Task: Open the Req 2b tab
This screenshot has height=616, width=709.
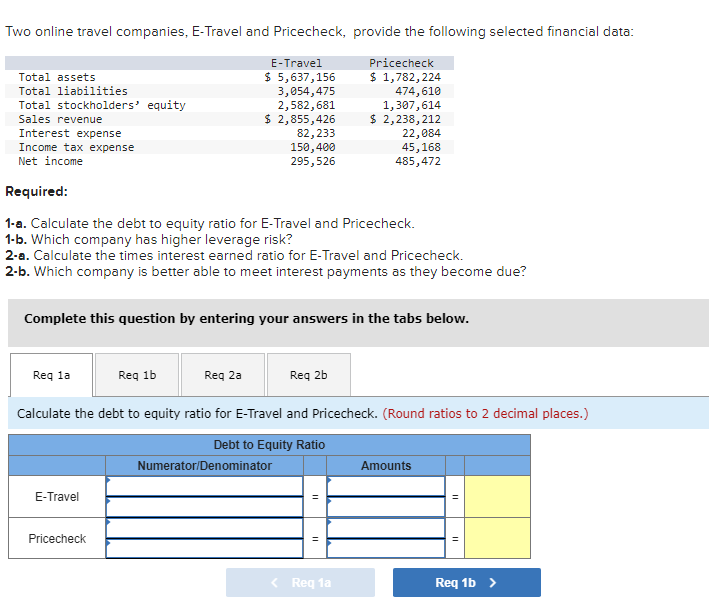Action: click(x=309, y=375)
